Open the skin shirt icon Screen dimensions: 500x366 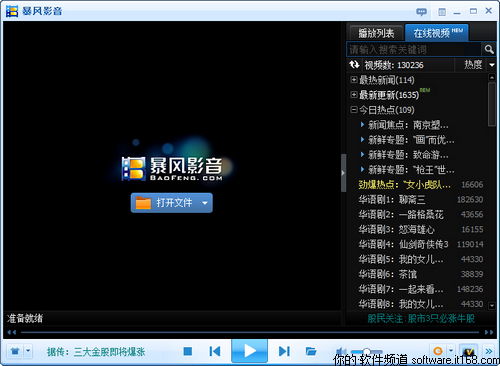tap(15, 351)
